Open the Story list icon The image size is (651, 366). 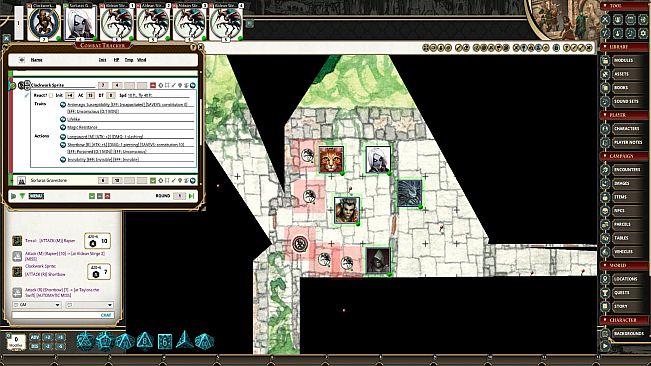[x=605, y=306]
